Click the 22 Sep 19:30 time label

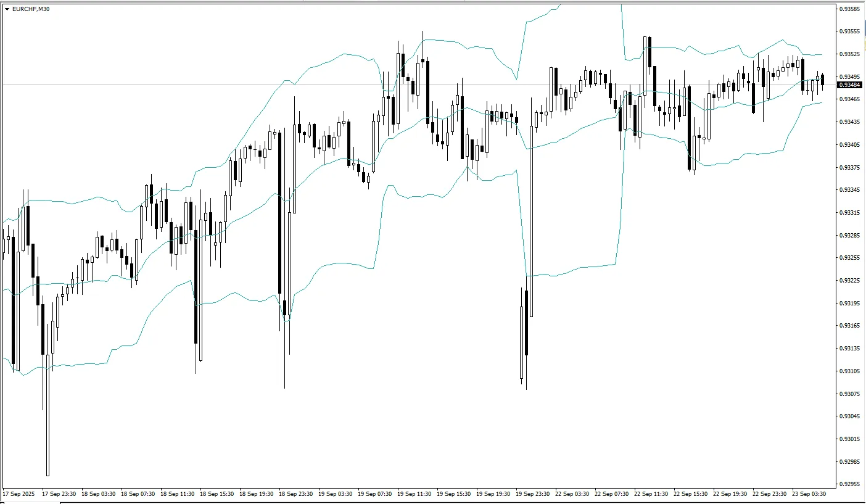(x=730, y=494)
